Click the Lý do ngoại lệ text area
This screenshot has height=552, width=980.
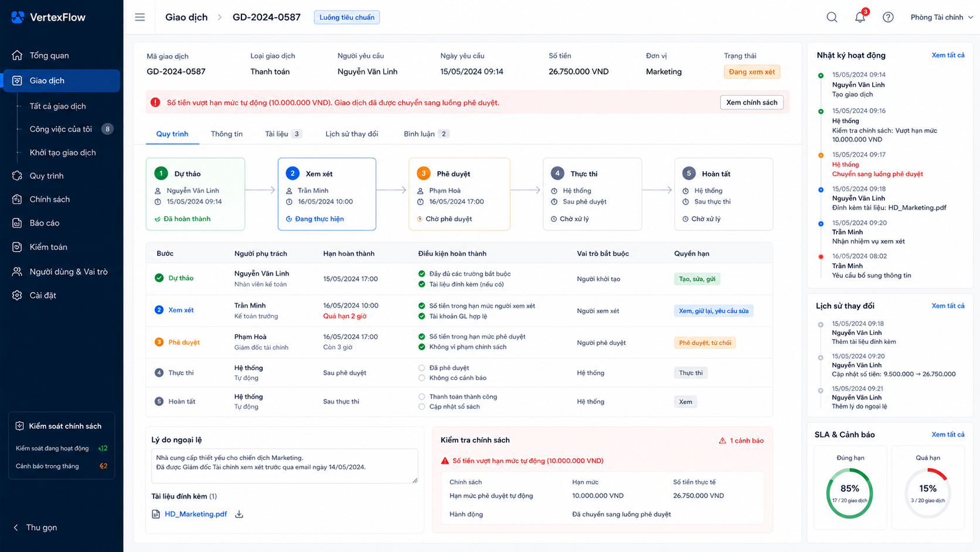click(285, 466)
